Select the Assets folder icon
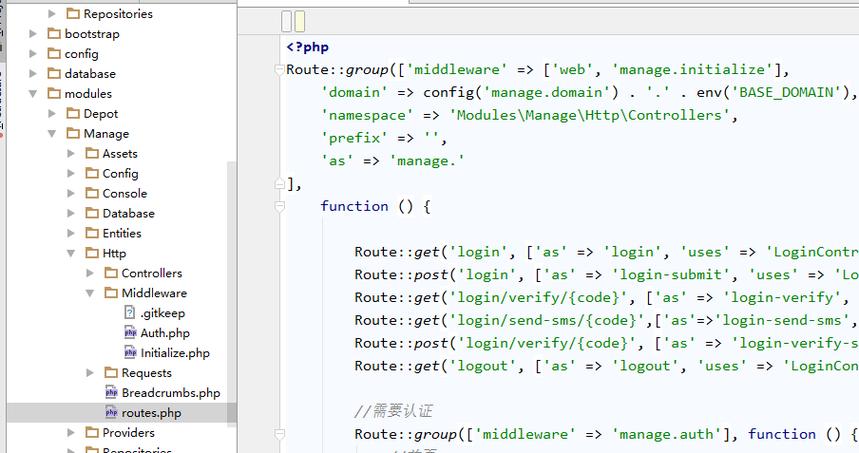 click(x=92, y=153)
